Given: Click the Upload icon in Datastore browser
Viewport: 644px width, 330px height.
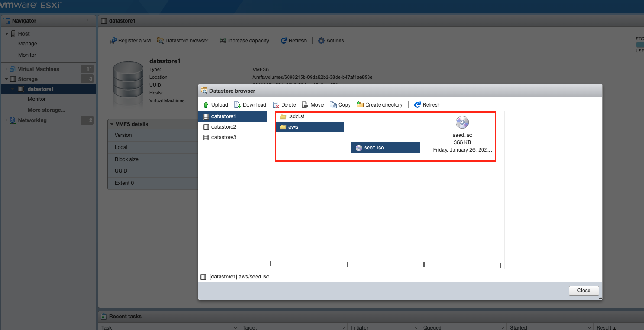Looking at the screenshot, I should [206, 105].
